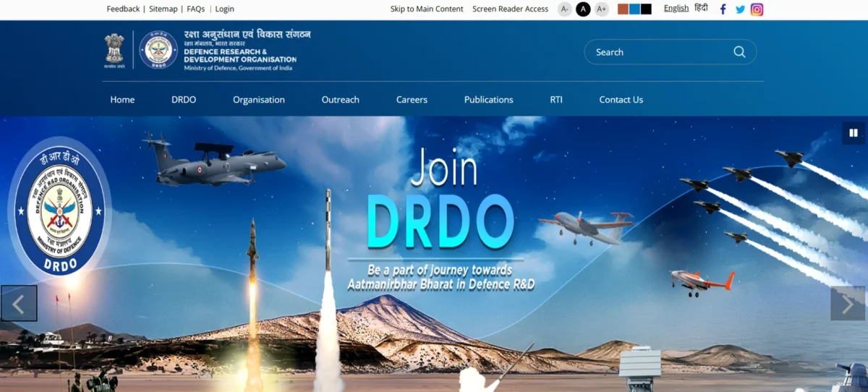Select the black color theme swatch
The image size is (868, 392).
point(646,9)
